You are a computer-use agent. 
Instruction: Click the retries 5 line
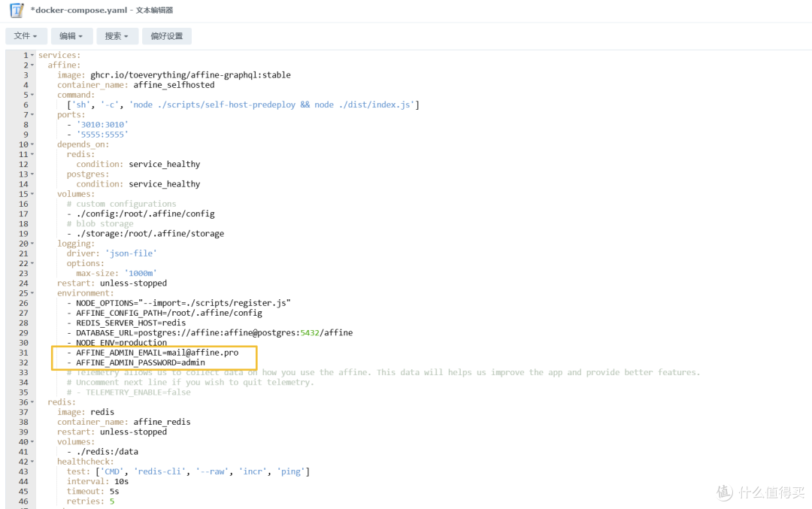(x=91, y=501)
